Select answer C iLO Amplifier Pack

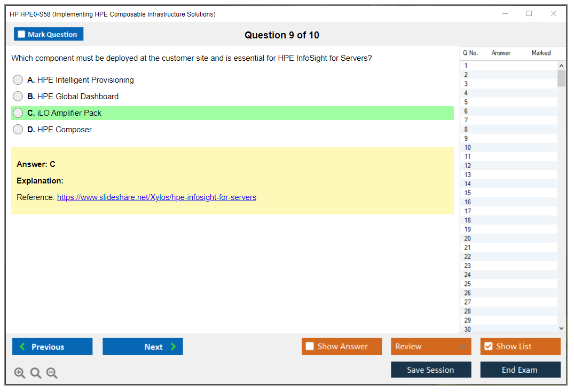[x=18, y=113]
